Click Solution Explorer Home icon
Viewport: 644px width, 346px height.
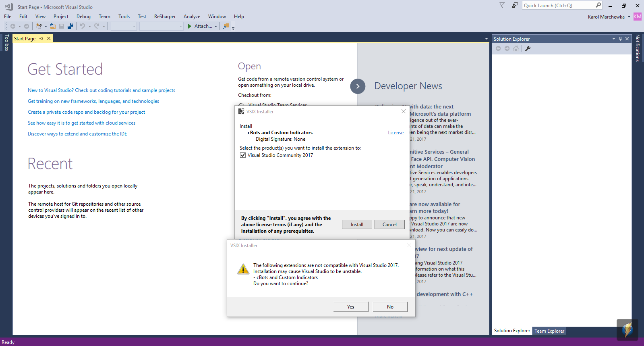pos(516,48)
